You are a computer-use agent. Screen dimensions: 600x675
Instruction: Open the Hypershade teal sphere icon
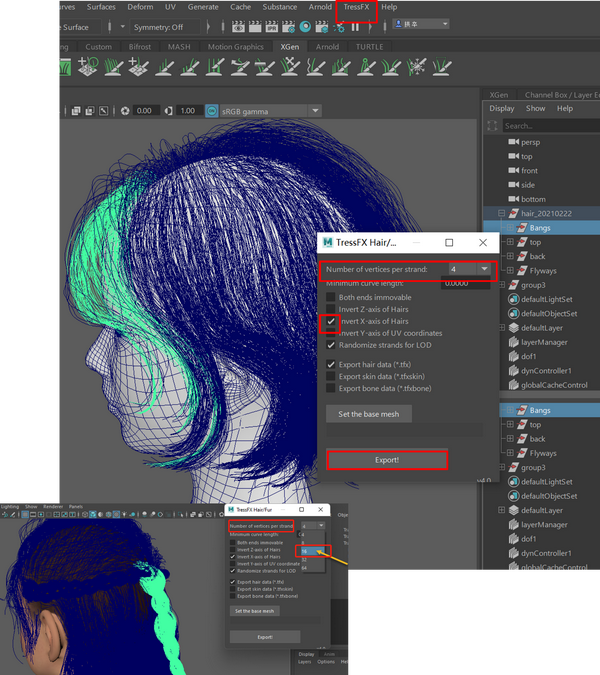(x=305, y=27)
